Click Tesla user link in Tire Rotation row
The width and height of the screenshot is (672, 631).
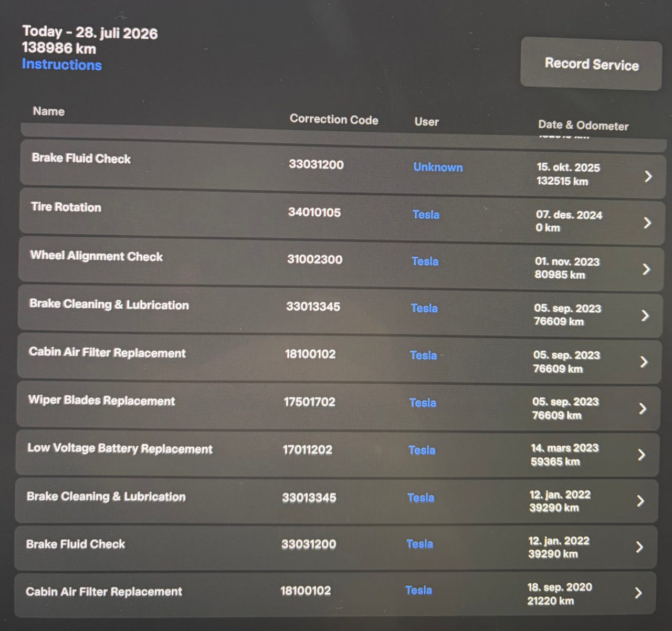point(426,214)
